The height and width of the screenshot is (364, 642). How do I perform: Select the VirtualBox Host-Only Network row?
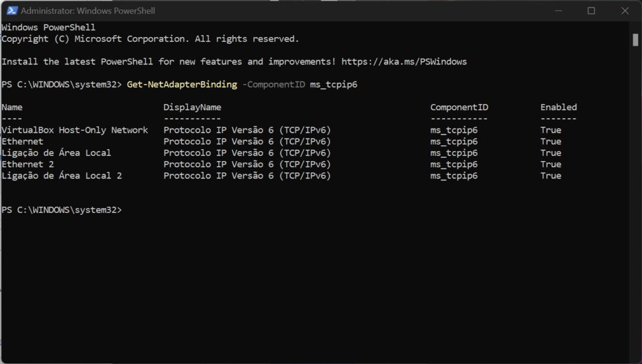[75, 130]
